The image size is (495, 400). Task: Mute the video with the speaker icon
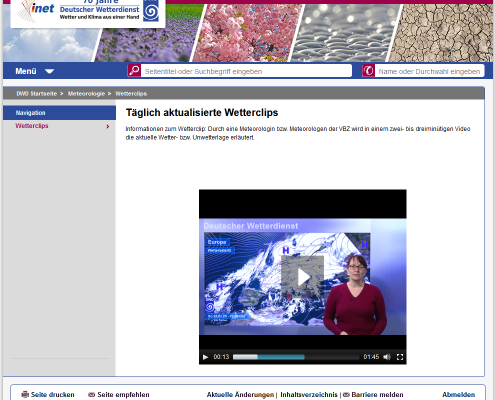pyautogui.click(x=387, y=357)
